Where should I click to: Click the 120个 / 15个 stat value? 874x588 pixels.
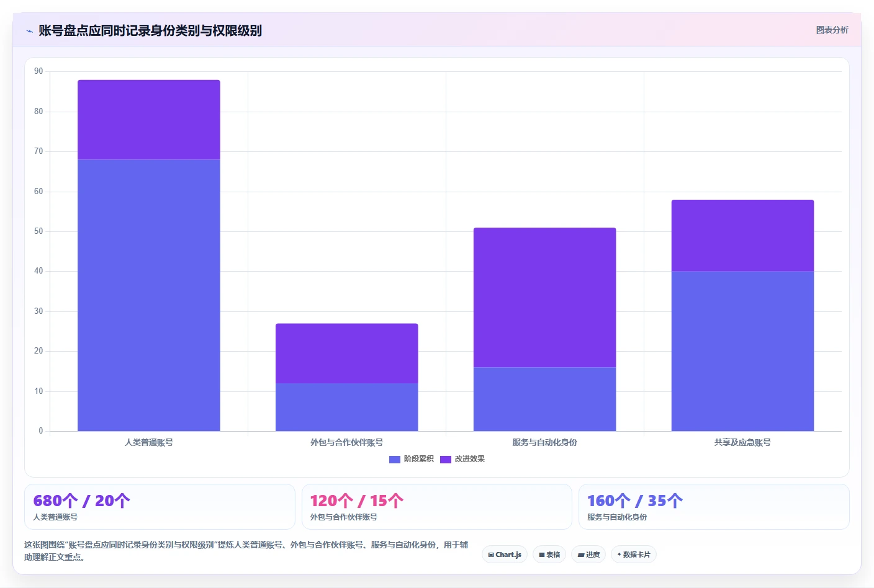(x=357, y=501)
